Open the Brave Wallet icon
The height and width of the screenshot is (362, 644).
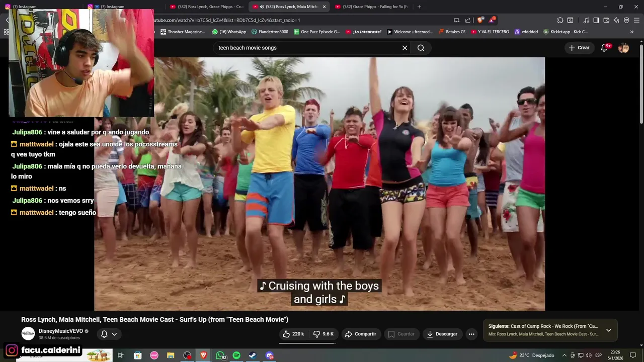tap(606, 20)
